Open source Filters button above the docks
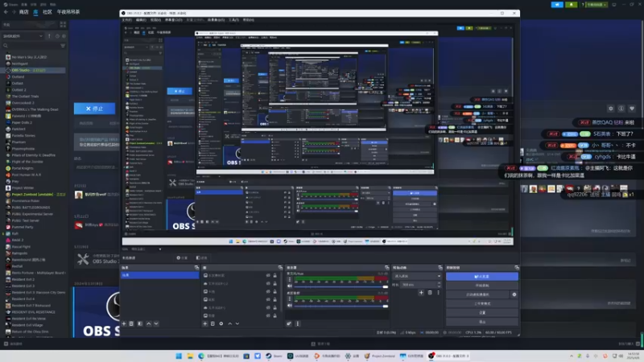This screenshot has width=644, height=362. tap(202, 257)
